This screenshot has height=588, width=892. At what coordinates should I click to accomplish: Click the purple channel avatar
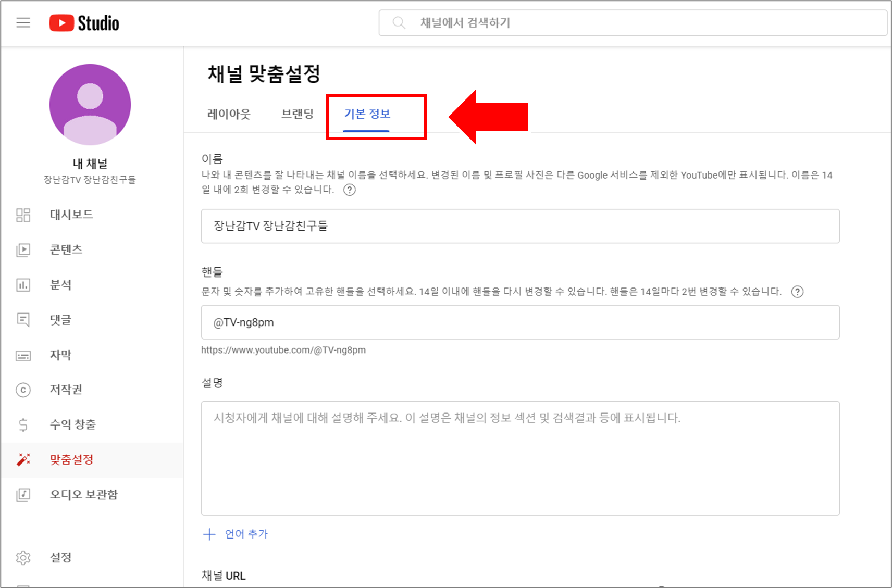pos(90,104)
